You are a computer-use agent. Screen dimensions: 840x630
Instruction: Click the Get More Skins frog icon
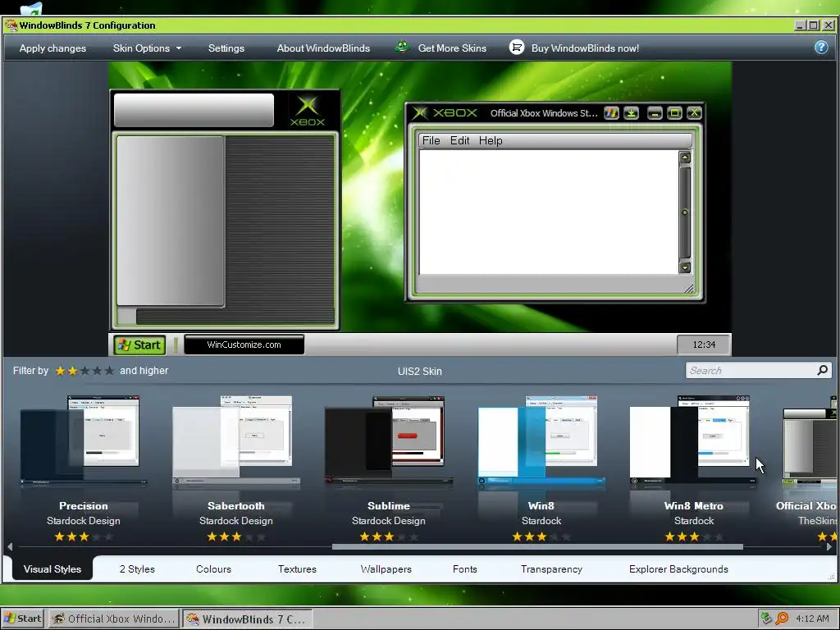pyautogui.click(x=402, y=48)
